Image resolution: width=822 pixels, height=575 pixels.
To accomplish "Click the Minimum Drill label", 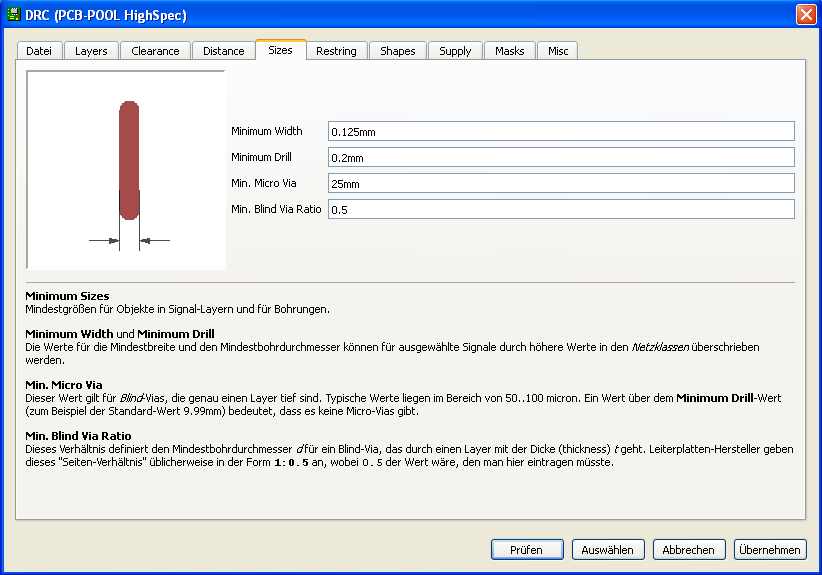I will point(262,157).
